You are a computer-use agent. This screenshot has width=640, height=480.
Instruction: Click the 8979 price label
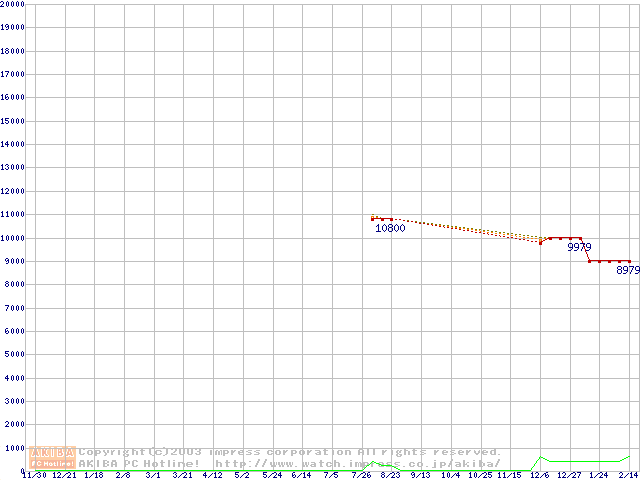point(628,270)
